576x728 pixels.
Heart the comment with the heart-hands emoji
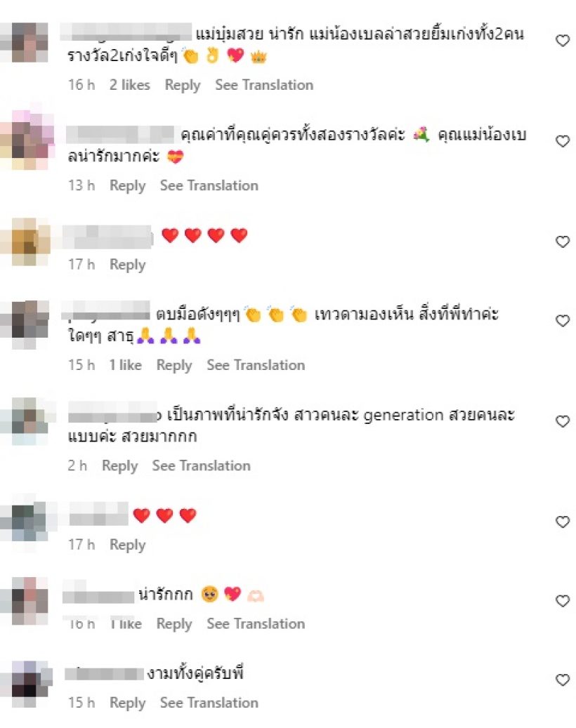563,601
